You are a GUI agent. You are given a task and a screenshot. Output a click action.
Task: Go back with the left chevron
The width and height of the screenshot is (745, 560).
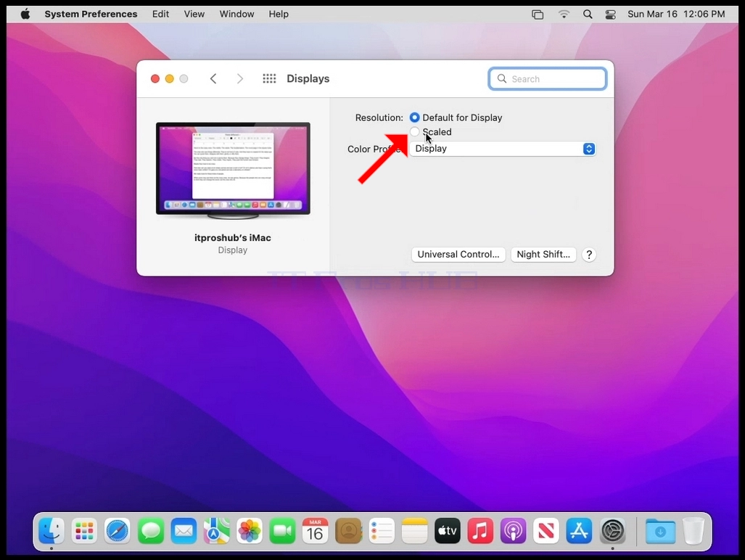[x=213, y=79]
